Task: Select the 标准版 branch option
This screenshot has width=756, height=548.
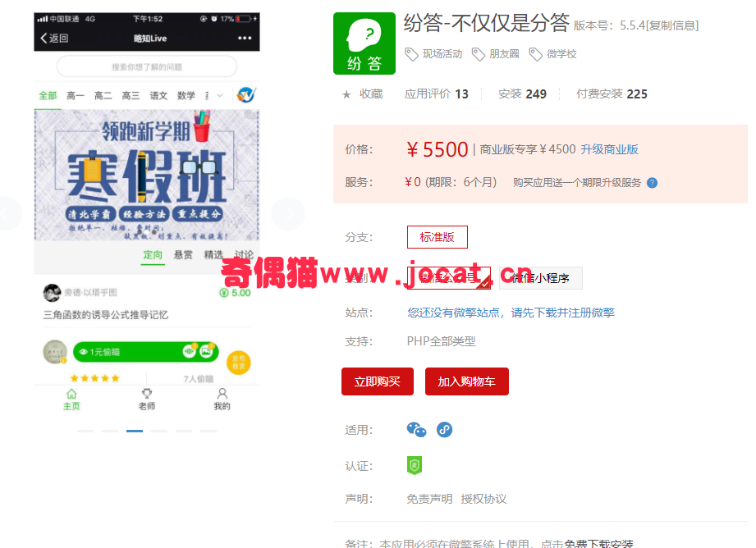Action: pos(438,237)
